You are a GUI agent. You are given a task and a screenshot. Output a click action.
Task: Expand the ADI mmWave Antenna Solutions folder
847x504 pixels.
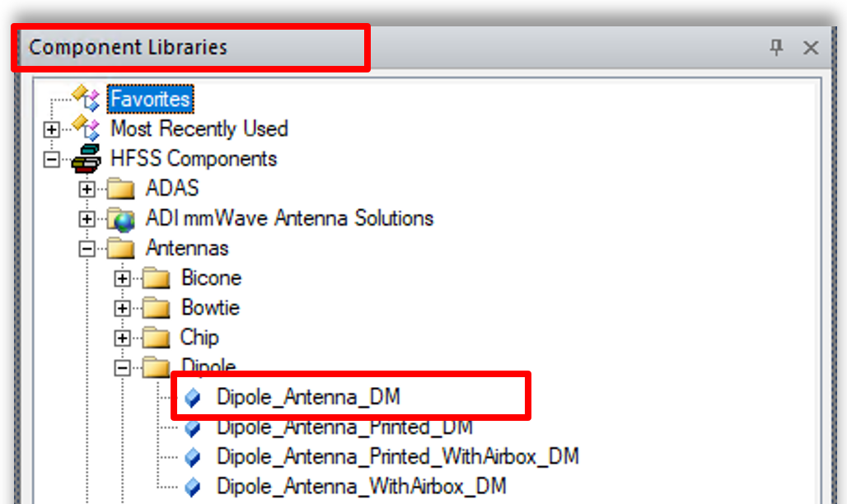pos(87,219)
